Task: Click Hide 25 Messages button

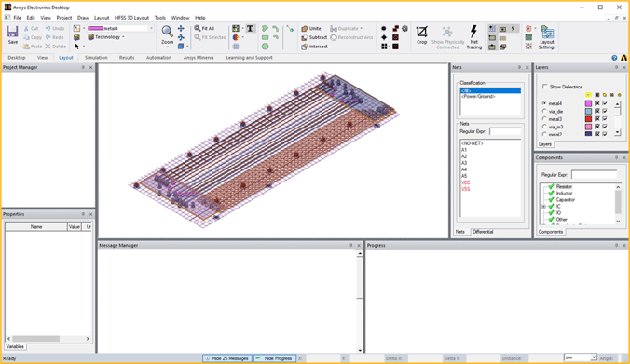Action: [227, 358]
